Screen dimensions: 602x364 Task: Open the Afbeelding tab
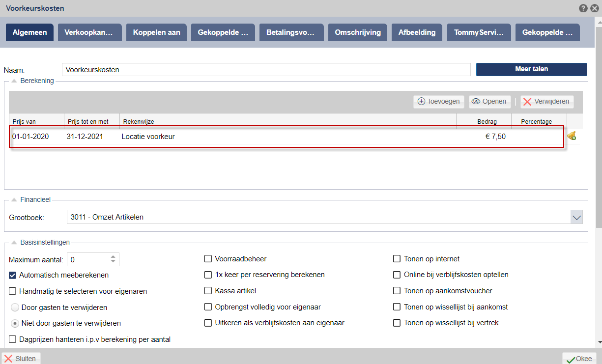coord(417,32)
